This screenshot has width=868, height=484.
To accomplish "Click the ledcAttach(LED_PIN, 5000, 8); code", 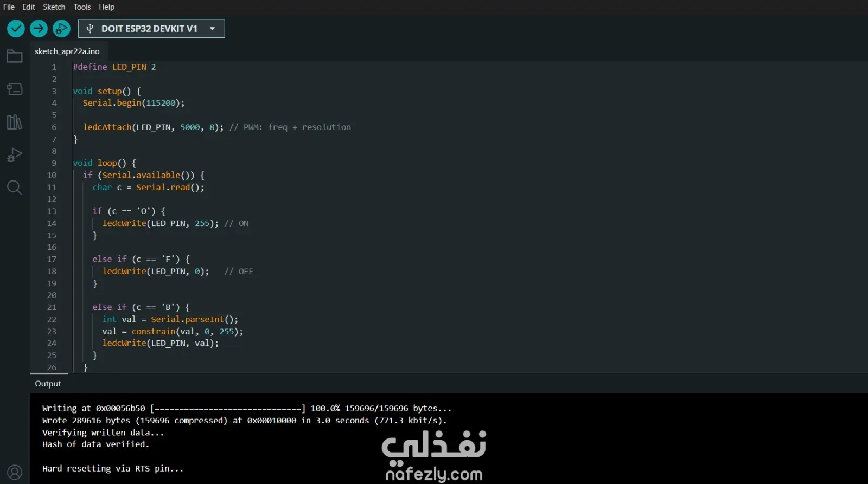I will coord(153,127).
